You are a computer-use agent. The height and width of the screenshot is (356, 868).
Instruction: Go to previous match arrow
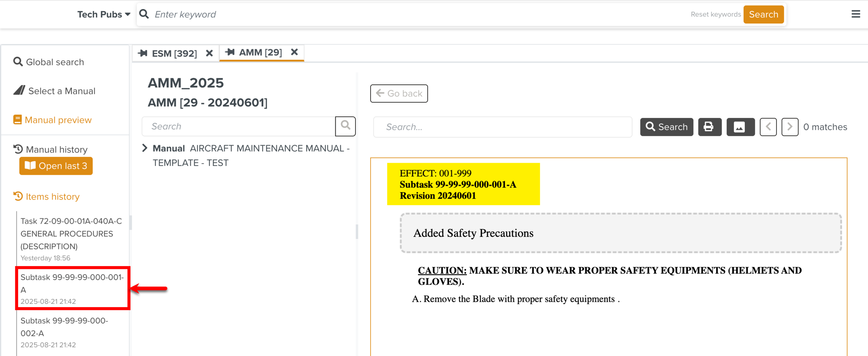(x=768, y=127)
